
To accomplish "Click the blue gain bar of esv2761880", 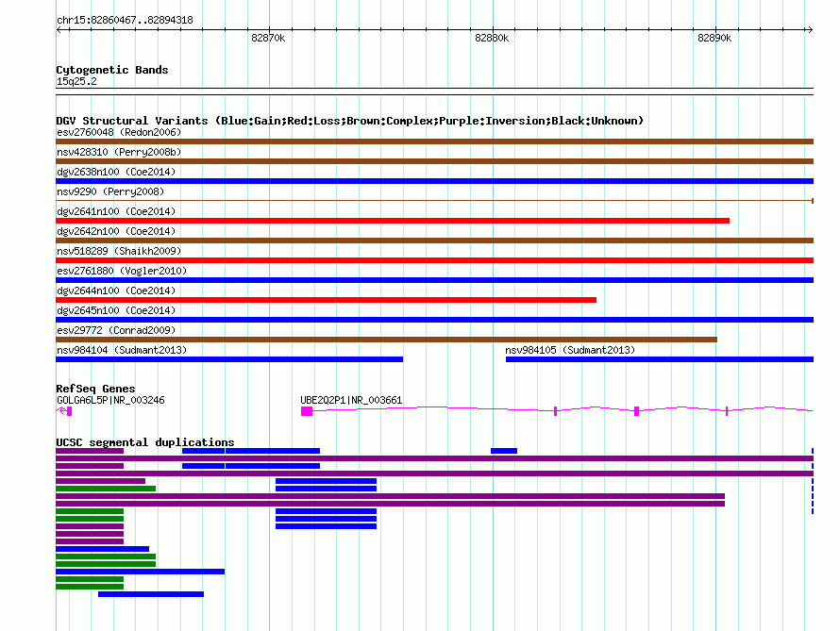I will (434, 280).
